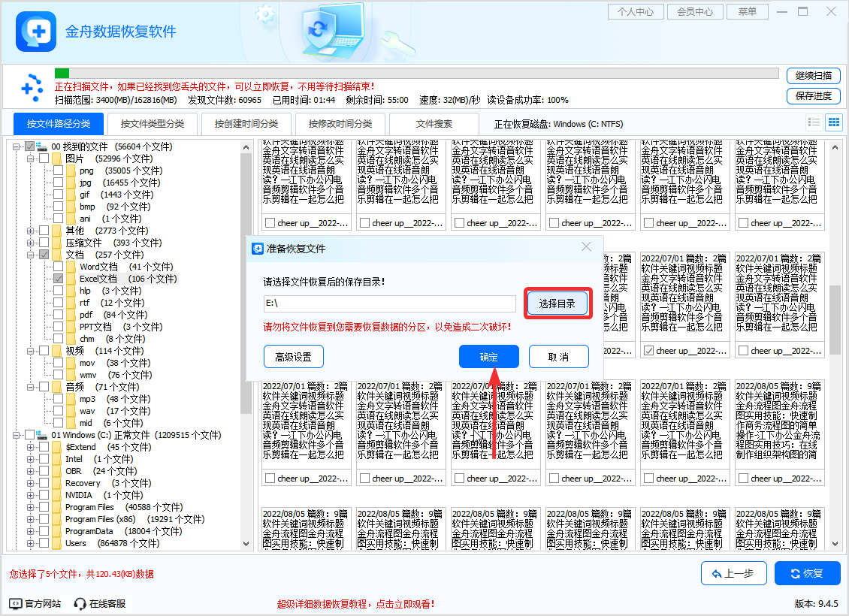Switch to thumbnail grid view icon

834,122
